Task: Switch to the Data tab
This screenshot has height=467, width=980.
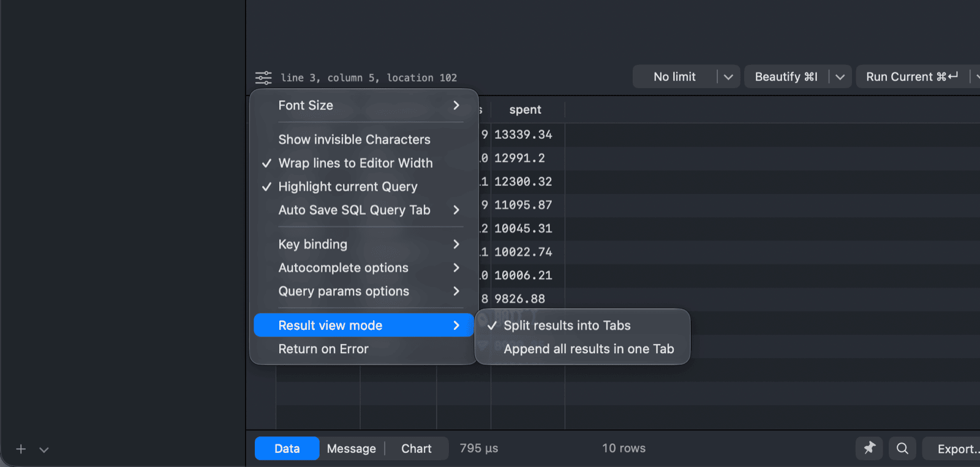Action: (287, 449)
